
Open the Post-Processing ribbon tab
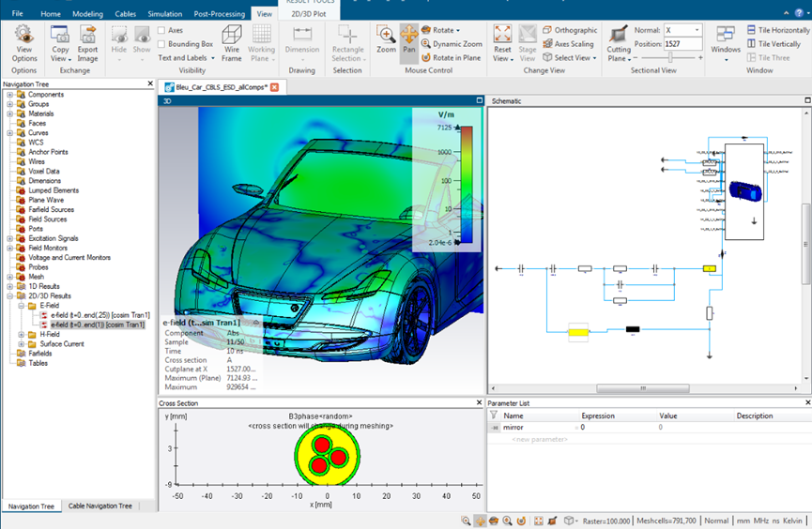tap(221, 14)
